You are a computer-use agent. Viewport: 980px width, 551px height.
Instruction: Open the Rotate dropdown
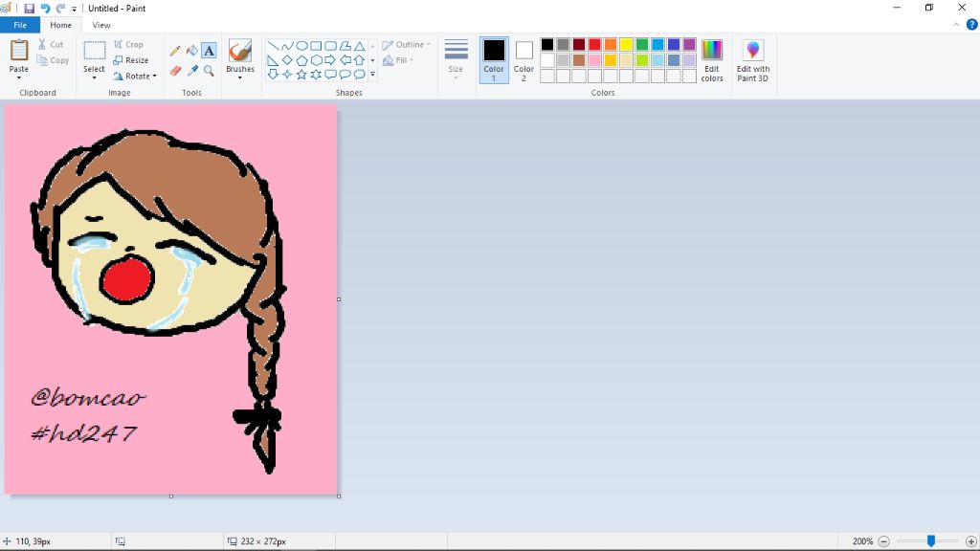[x=134, y=77]
